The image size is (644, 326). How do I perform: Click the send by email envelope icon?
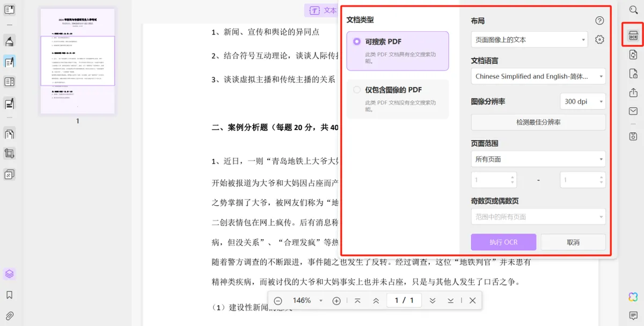point(633,111)
